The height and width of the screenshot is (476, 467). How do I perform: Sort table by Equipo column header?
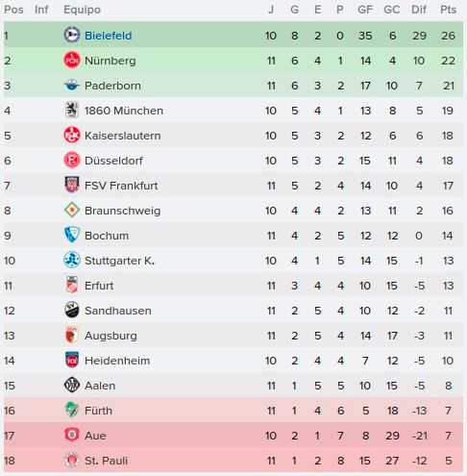pos(82,10)
